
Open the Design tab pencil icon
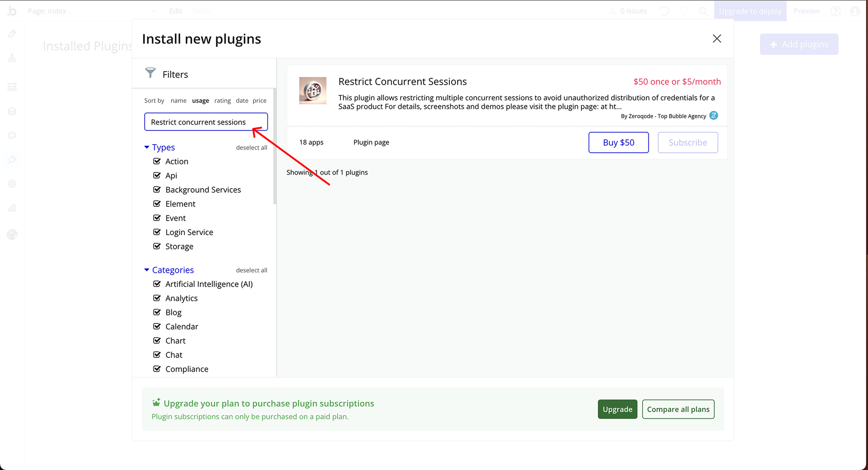tap(12, 33)
